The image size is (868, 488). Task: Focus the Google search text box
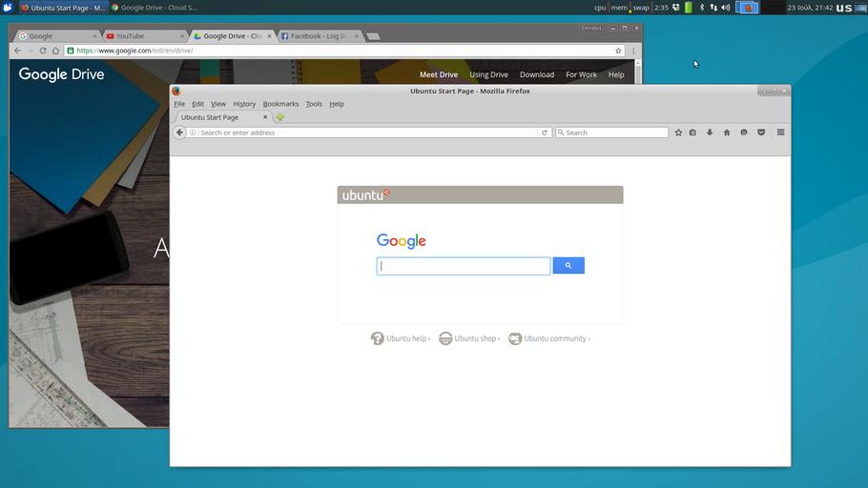tap(464, 266)
